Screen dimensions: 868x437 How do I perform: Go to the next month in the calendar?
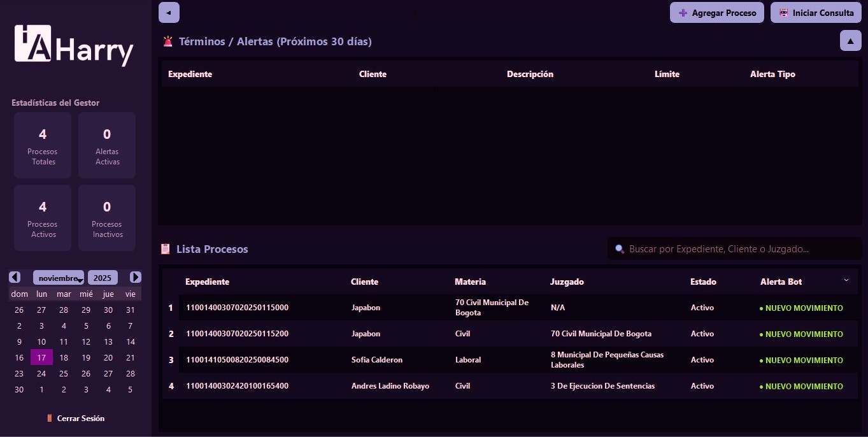[136, 277]
